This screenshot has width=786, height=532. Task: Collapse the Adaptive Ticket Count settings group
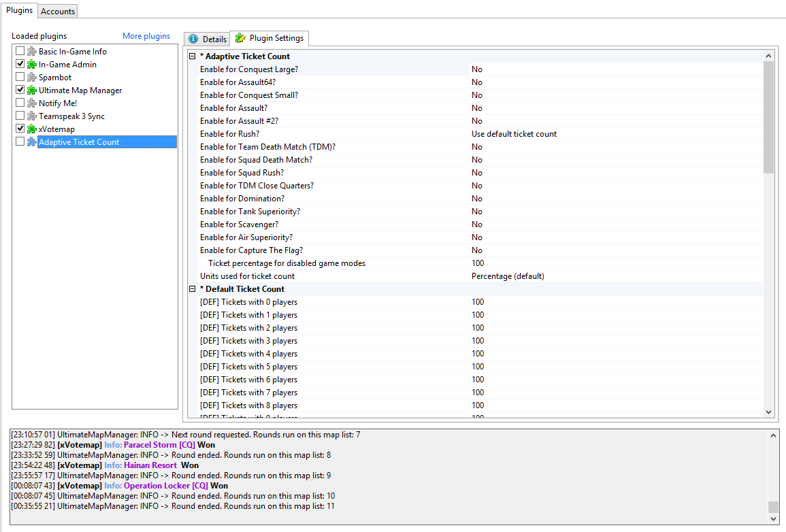(x=193, y=56)
